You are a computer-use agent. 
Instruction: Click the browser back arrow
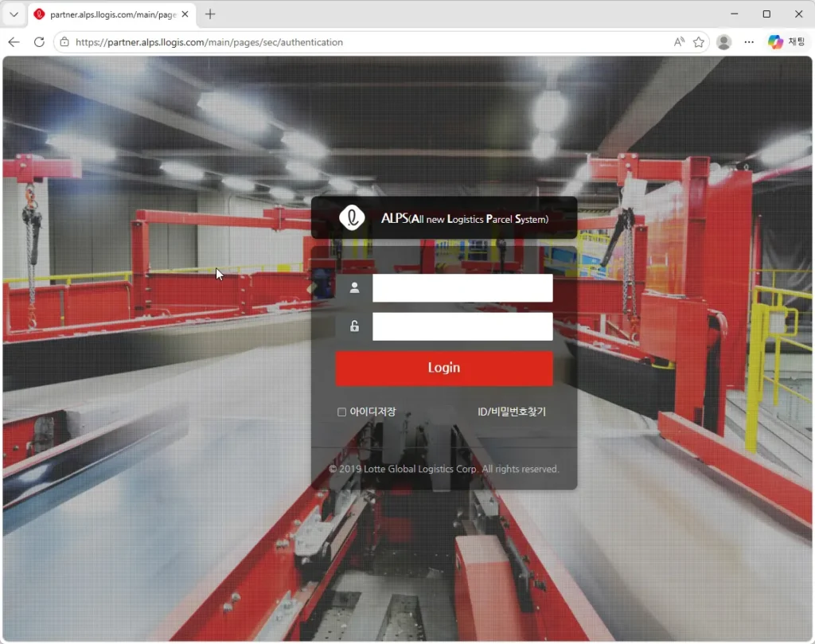click(x=14, y=42)
